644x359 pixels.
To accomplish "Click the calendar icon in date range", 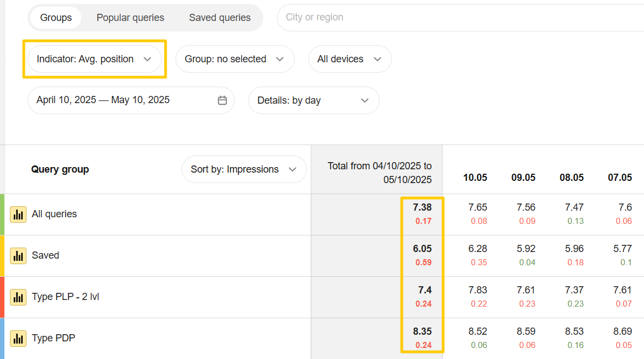I will tap(222, 100).
